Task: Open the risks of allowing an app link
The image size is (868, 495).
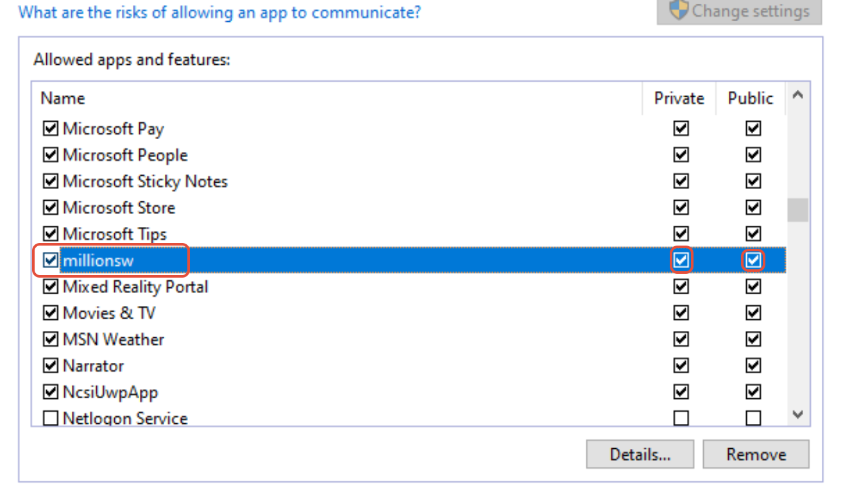Action: [x=219, y=12]
